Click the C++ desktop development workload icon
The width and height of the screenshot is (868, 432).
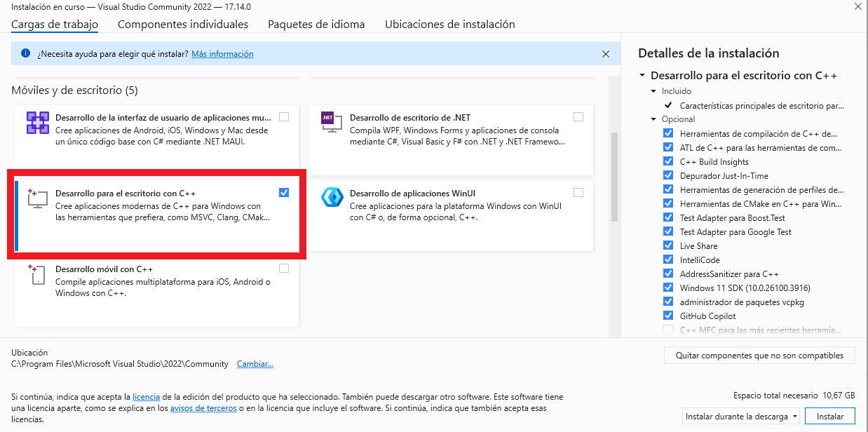point(36,198)
